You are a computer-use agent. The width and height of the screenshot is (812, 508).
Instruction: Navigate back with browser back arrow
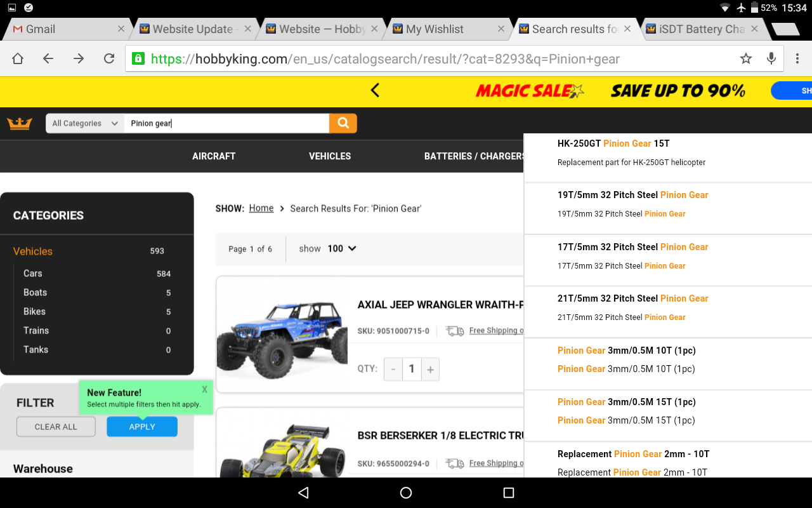pos(48,59)
